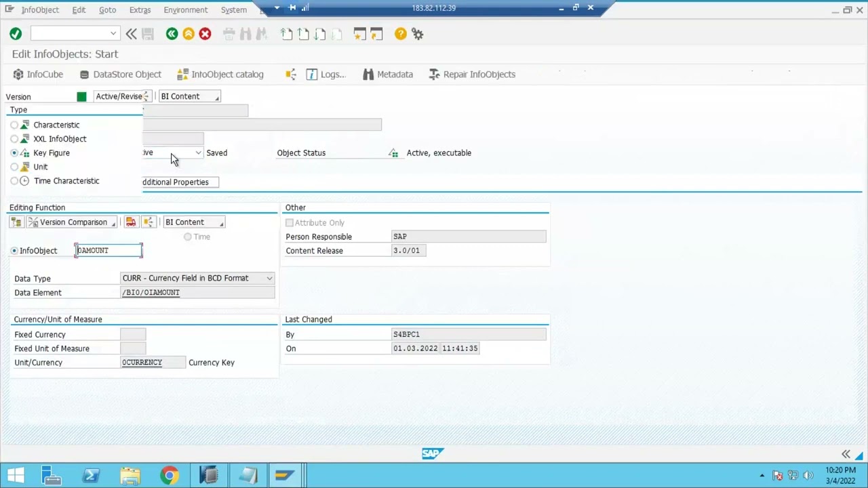
Task: Click the Previous Page toolbar icon
Action: tap(303, 34)
